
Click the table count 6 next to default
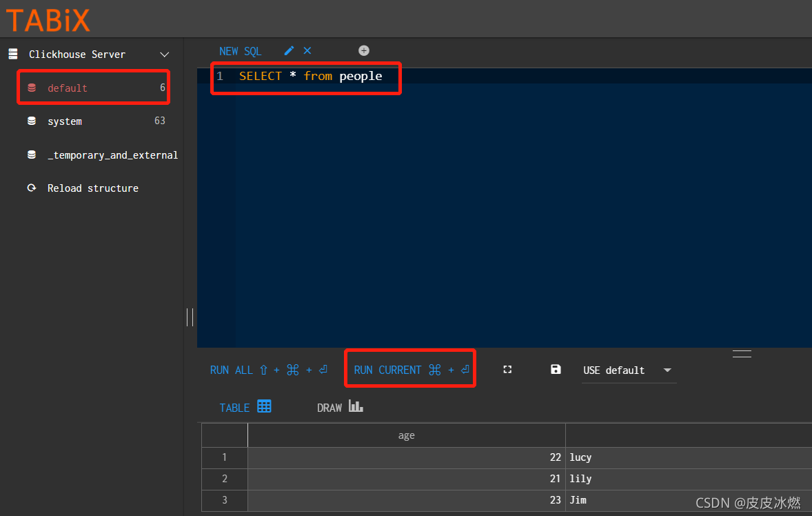(x=163, y=88)
